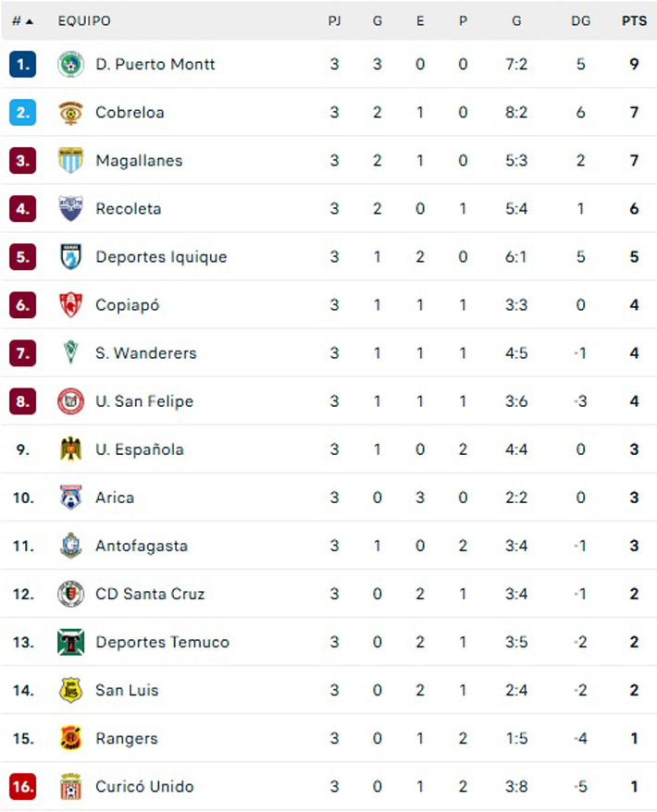Click the Deportes Iquique crest icon
The width and height of the screenshot is (657, 812).
(70, 257)
